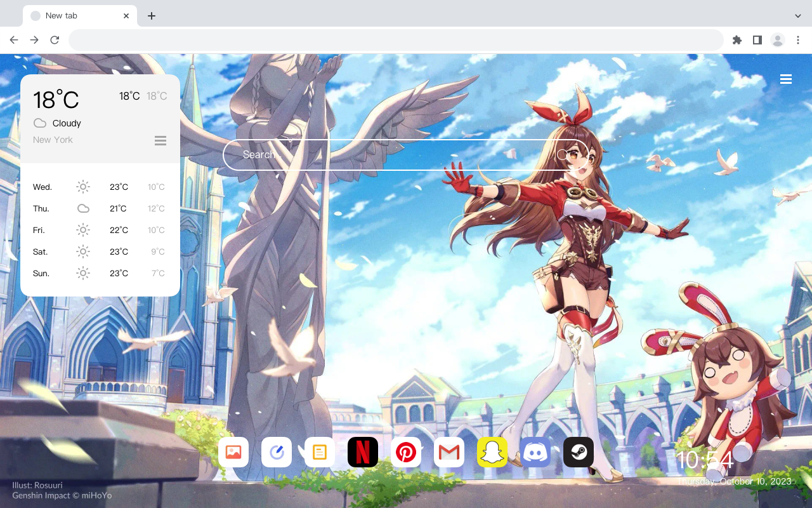Close the New tab tab
Viewport: 812px width, 508px height.
coord(126,16)
